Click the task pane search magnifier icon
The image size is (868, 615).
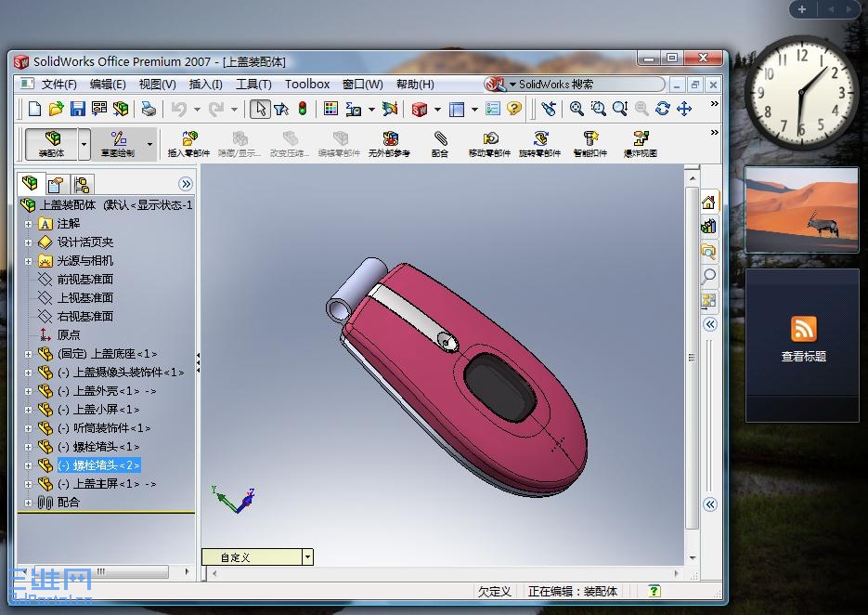pyautogui.click(x=708, y=276)
